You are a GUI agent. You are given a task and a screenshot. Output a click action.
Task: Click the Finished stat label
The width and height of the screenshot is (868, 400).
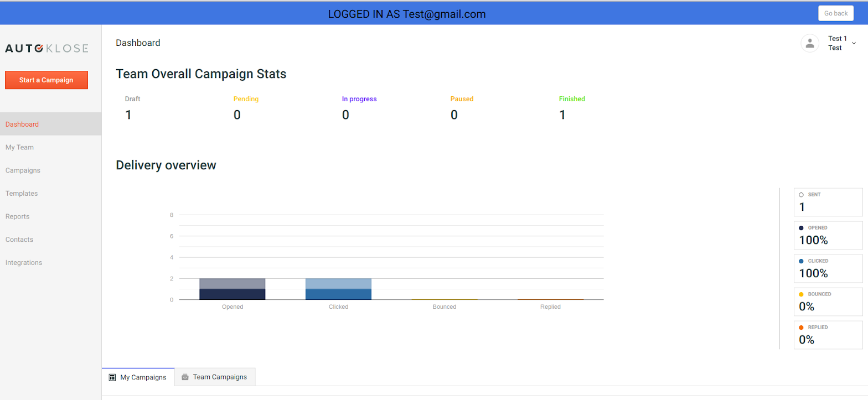pos(572,99)
